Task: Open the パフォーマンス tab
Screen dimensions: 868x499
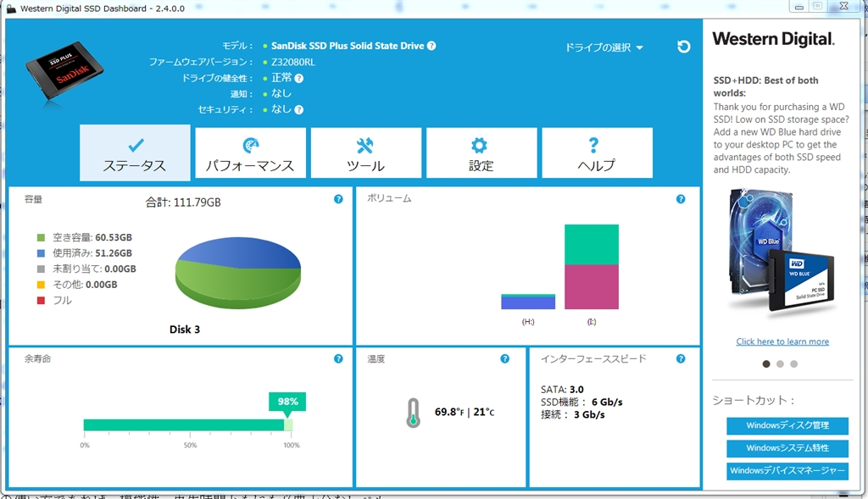Action: pyautogui.click(x=250, y=153)
